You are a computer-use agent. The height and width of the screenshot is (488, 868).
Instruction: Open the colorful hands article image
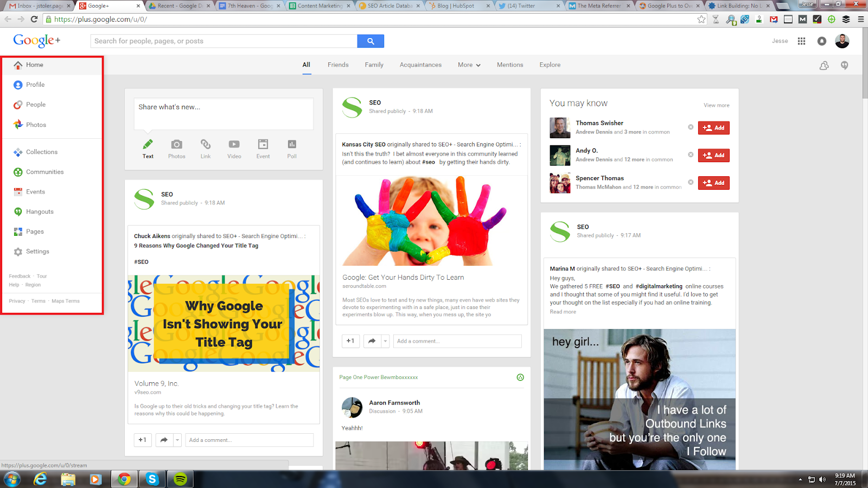(432, 221)
